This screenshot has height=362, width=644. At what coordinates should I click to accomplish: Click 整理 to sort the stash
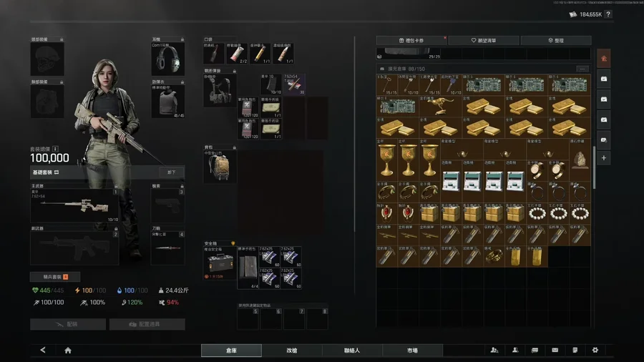(x=556, y=40)
